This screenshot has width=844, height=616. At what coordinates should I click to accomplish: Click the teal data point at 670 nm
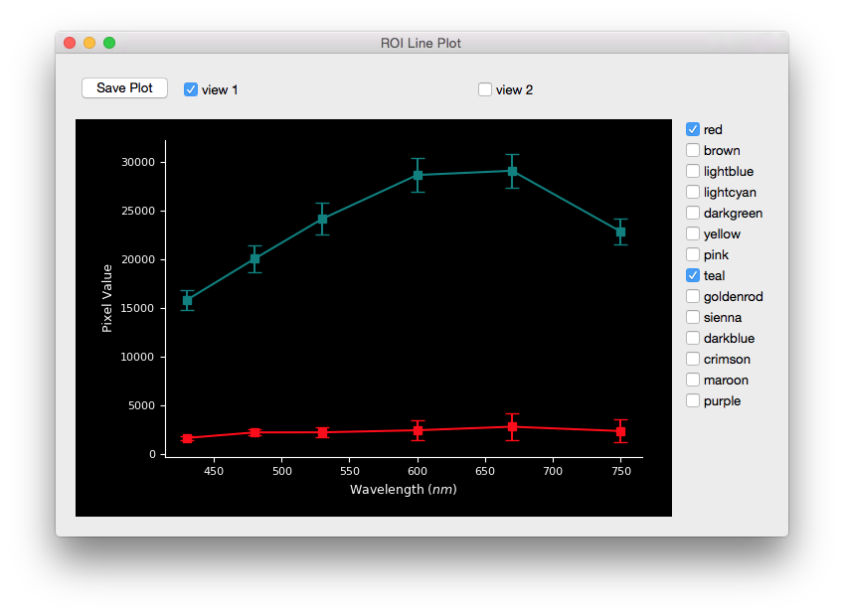click(512, 172)
